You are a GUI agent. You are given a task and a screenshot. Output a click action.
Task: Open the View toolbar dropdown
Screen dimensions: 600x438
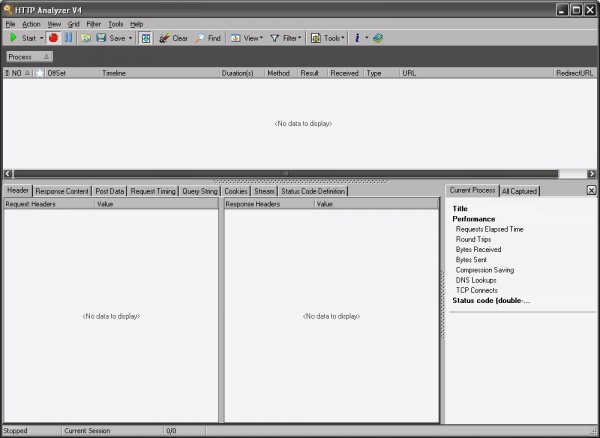pos(247,38)
